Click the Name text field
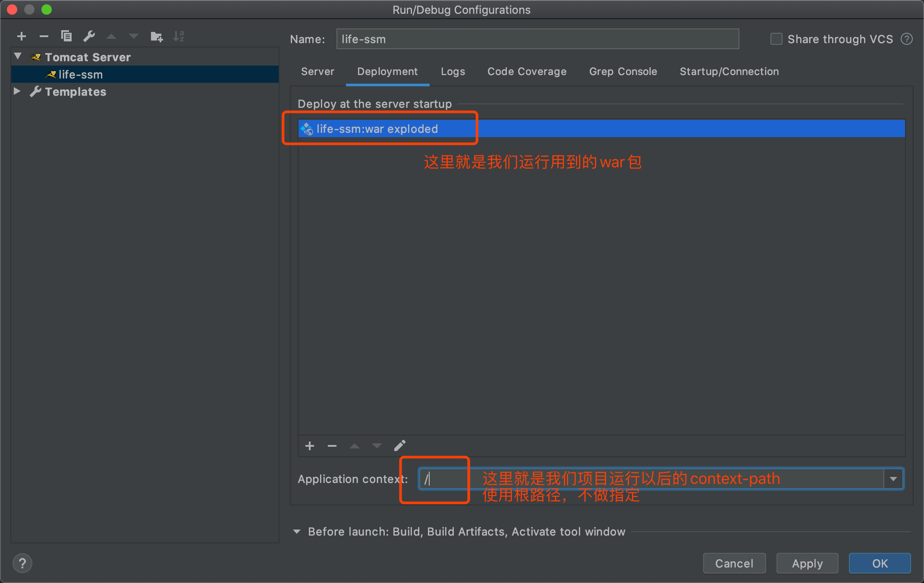 537,39
